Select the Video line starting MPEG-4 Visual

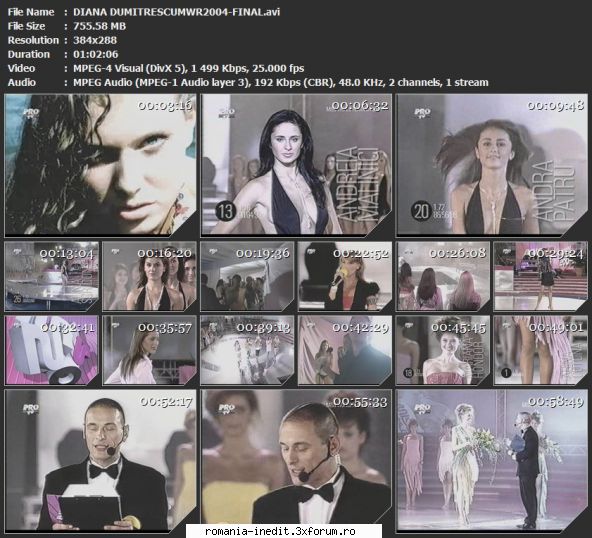(188, 68)
